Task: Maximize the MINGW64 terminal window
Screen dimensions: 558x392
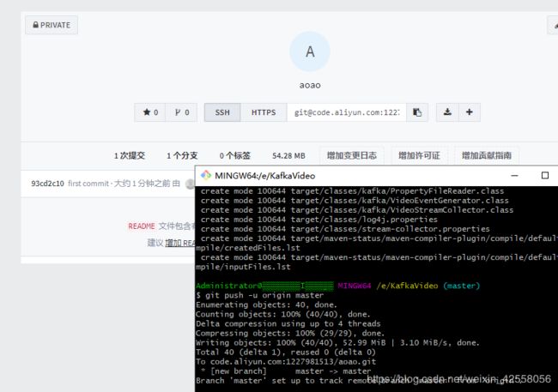Action: point(545,175)
